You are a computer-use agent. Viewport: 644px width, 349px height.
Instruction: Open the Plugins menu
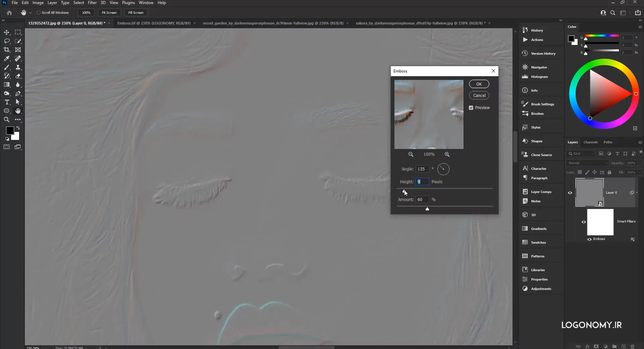(x=128, y=3)
